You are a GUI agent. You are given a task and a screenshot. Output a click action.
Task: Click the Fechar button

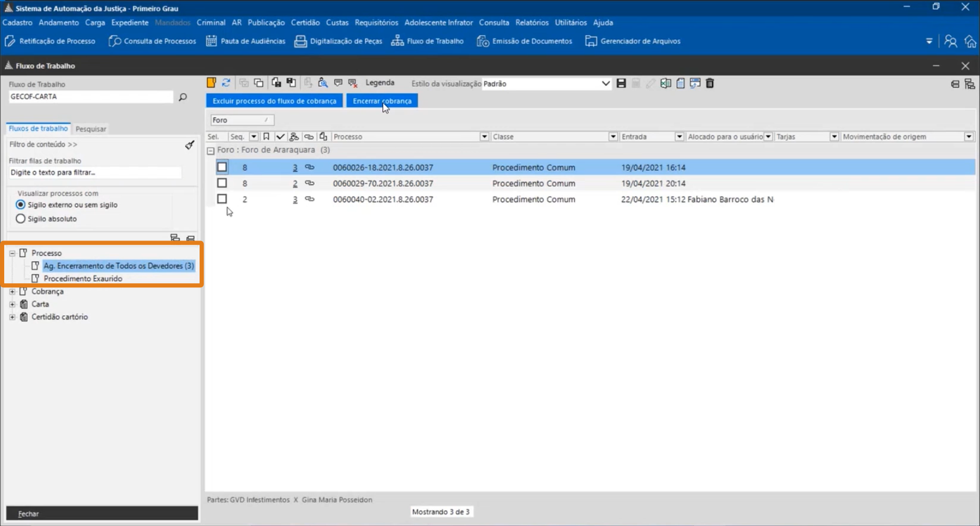[102, 514]
